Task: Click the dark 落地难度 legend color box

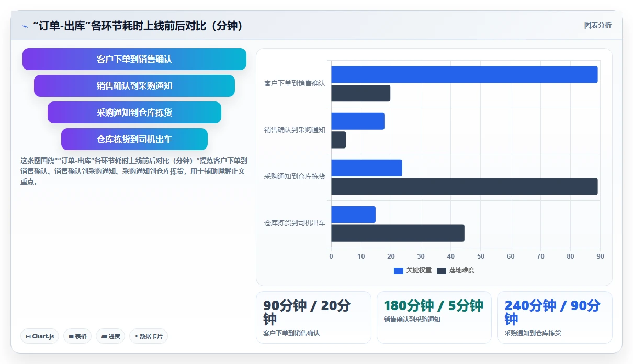Action: pyautogui.click(x=442, y=270)
